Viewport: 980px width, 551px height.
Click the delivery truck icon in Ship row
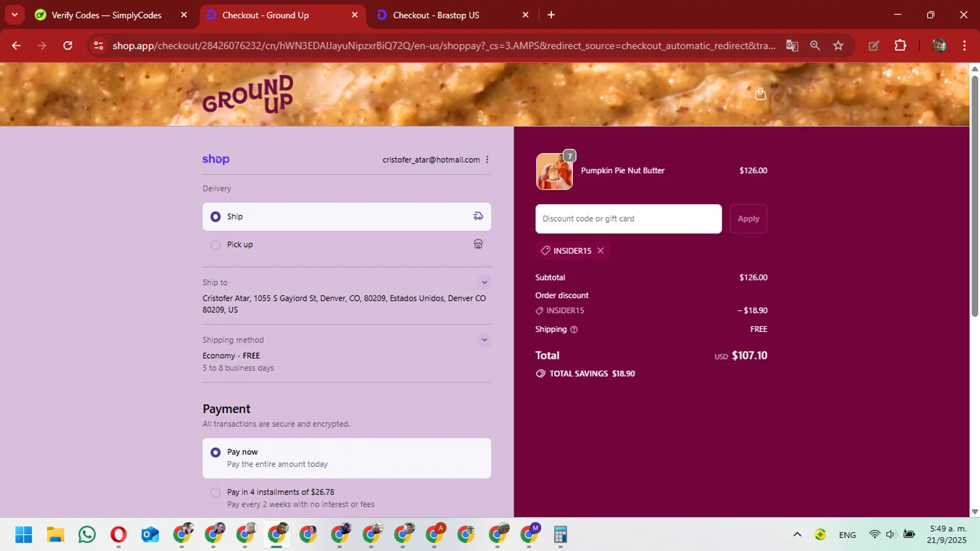pyautogui.click(x=478, y=216)
